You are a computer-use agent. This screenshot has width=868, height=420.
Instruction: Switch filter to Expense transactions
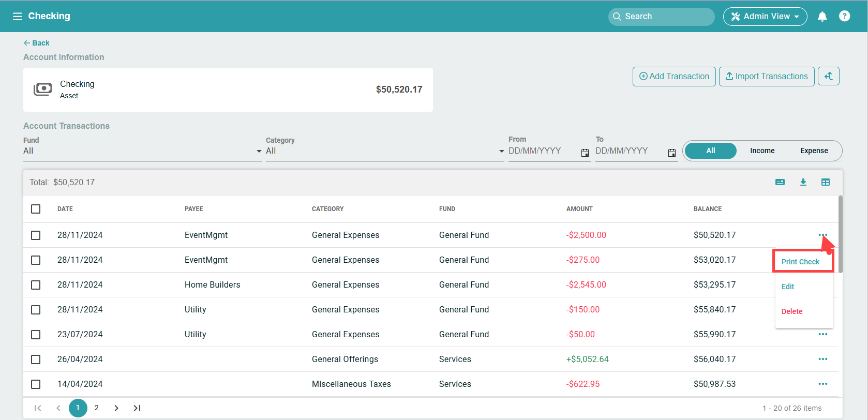pyautogui.click(x=814, y=151)
